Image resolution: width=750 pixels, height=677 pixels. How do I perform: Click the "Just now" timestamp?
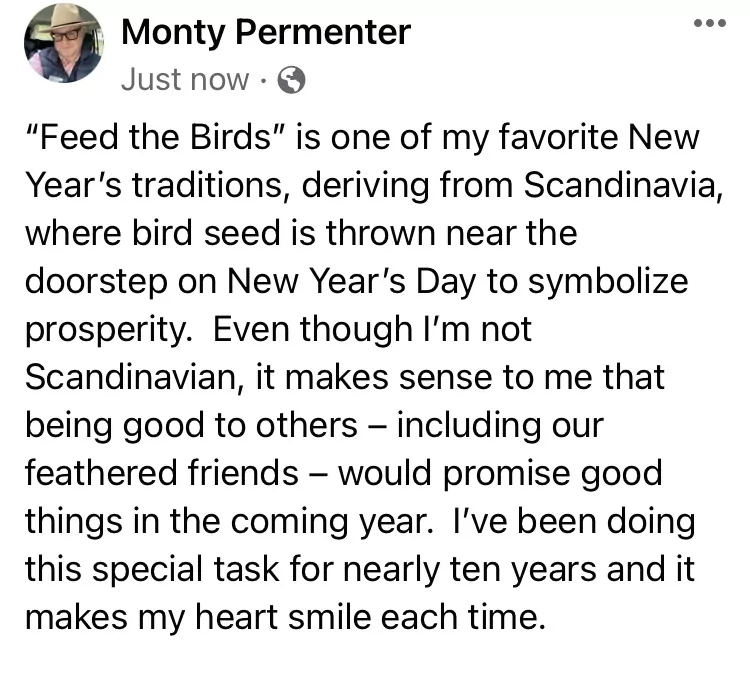click(184, 80)
